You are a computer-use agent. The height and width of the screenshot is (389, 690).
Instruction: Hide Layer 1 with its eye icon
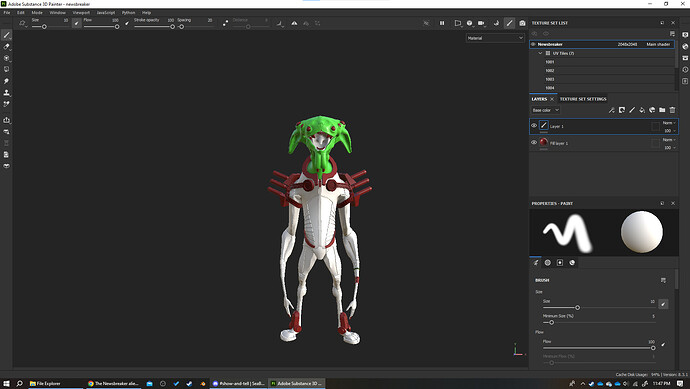pyautogui.click(x=534, y=126)
